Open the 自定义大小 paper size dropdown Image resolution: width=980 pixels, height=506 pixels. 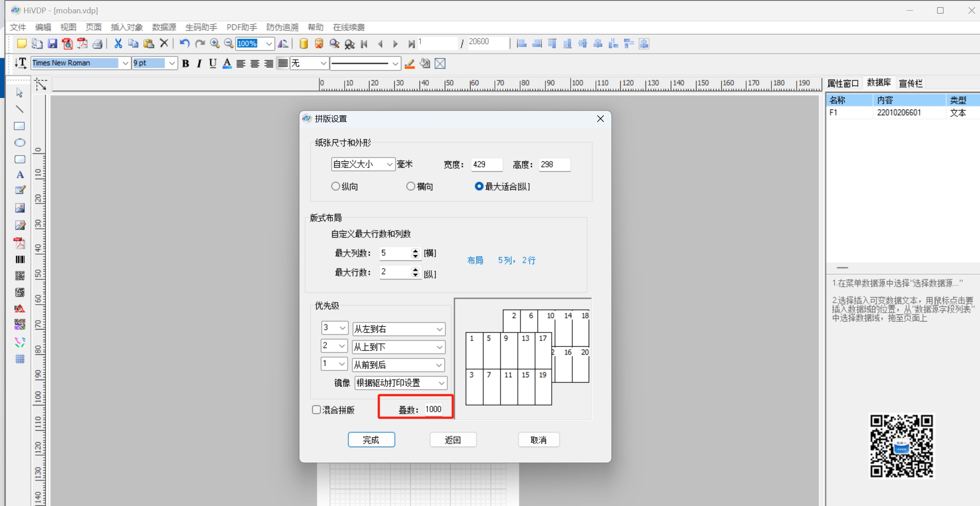[363, 165]
